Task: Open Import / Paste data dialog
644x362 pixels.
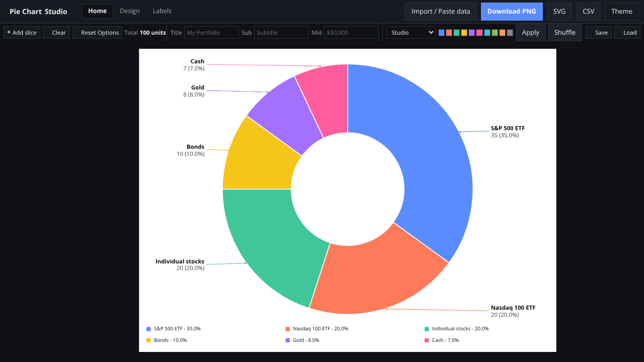Action: pyautogui.click(x=441, y=12)
